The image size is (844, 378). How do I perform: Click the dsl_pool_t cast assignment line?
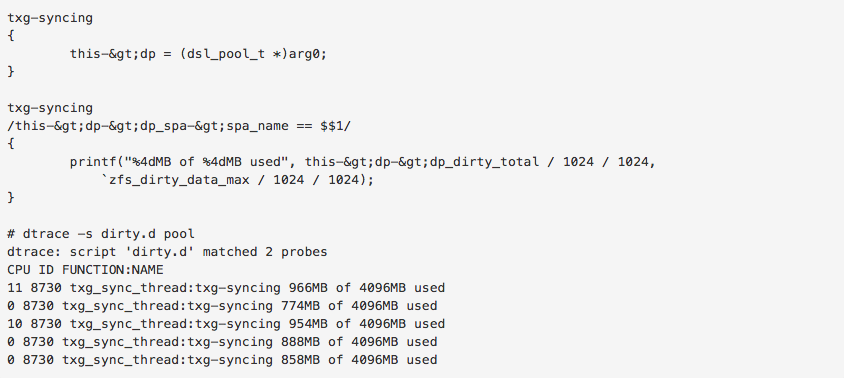click(x=198, y=54)
